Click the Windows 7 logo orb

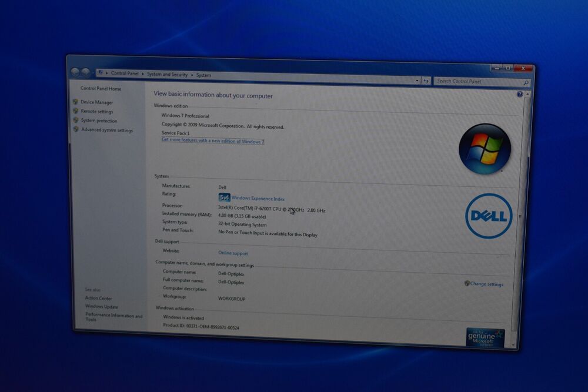click(485, 149)
